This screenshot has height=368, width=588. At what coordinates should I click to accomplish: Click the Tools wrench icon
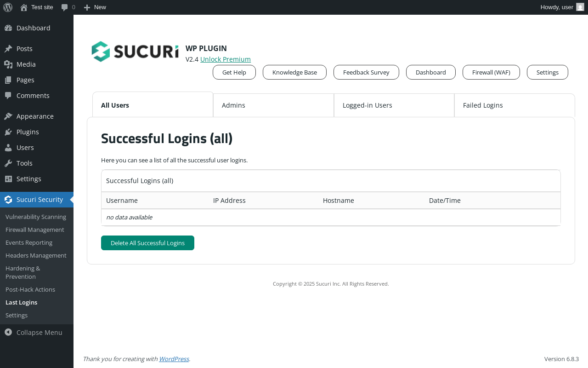coord(8,163)
